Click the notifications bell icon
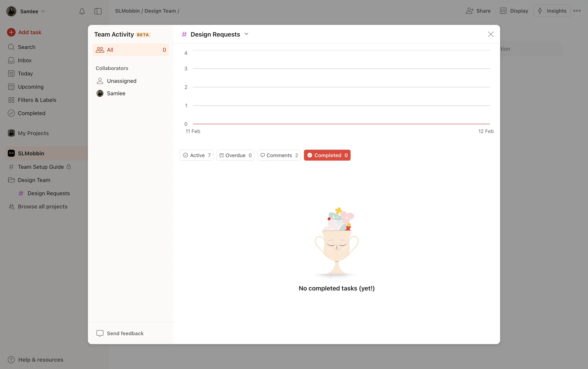 click(x=82, y=11)
